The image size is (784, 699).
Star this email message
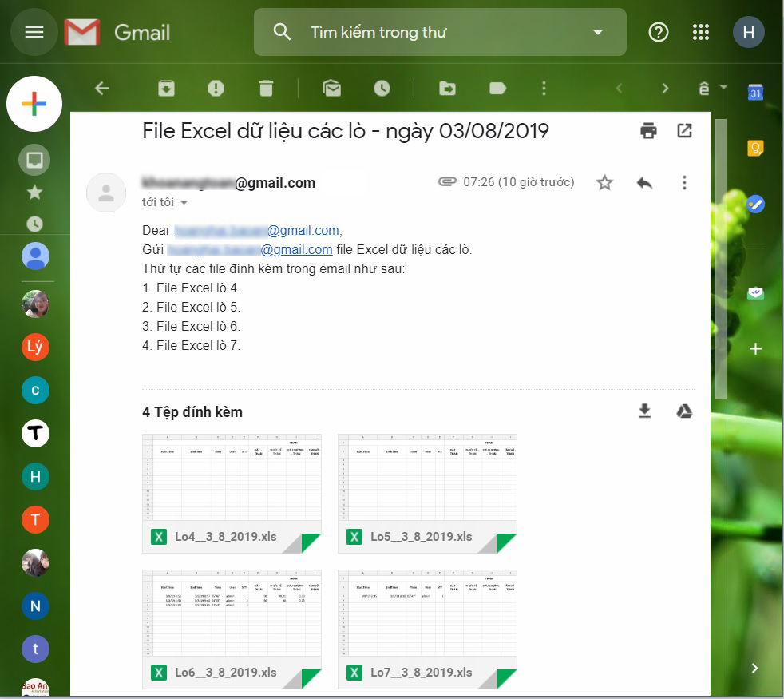[x=604, y=183]
